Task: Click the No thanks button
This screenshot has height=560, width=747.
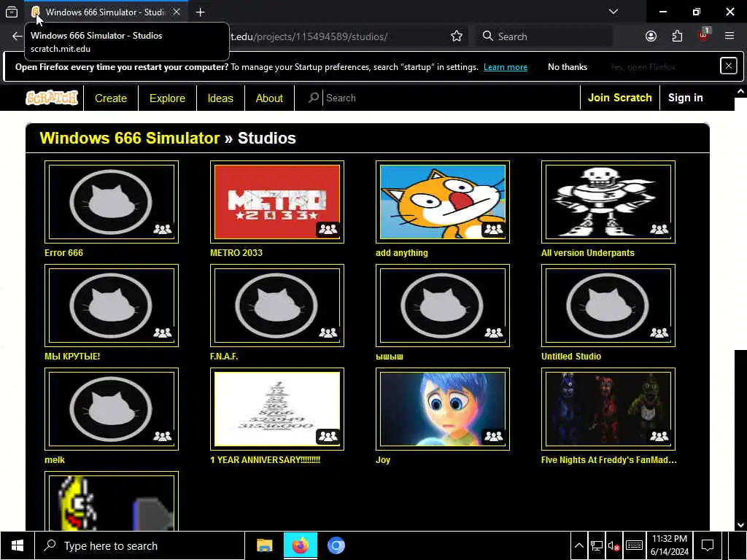Action: (x=567, y=67)
